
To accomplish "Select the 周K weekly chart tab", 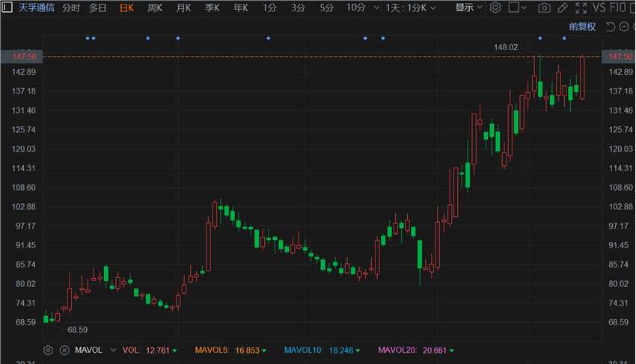I will [x=155, y=7].
